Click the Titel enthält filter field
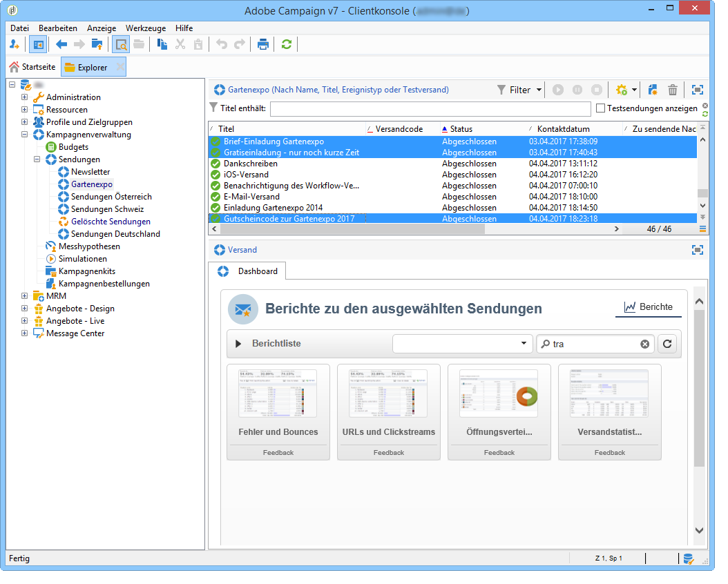 tap(430, 109)
